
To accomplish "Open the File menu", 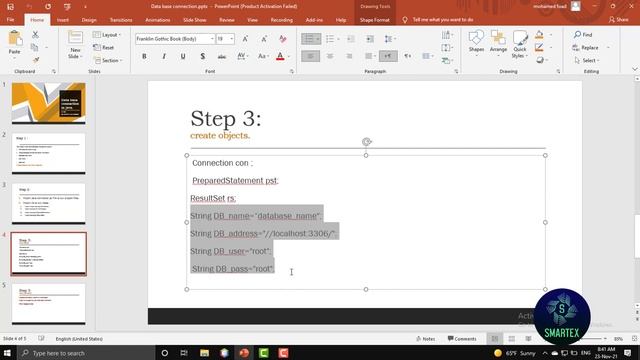I will coord(11,20).
